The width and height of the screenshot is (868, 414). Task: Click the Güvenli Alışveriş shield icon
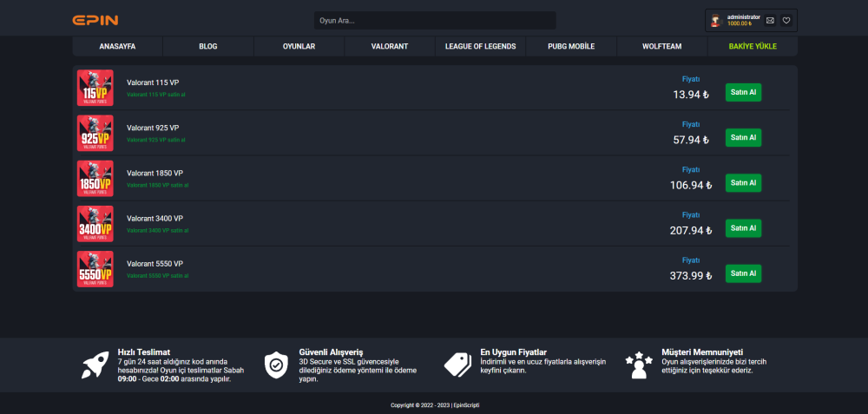[x=276, y=365]
